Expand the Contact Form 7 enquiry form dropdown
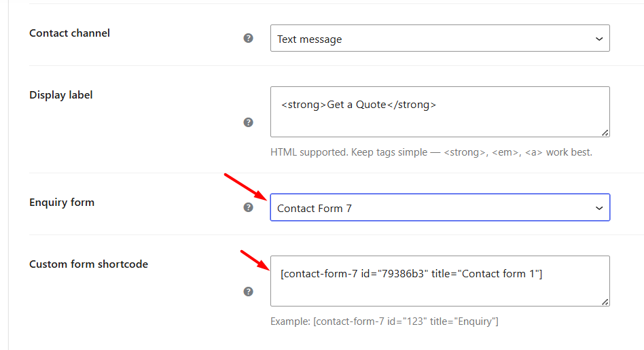Screen dimensions: 644x350 440,207
